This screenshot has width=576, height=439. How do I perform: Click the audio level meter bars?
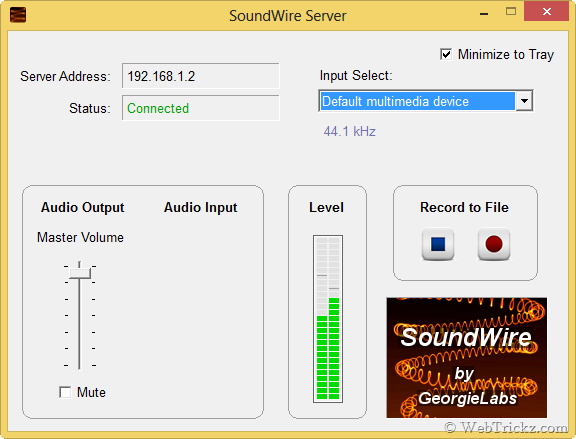pyautogui.click(x=328, y=319)
